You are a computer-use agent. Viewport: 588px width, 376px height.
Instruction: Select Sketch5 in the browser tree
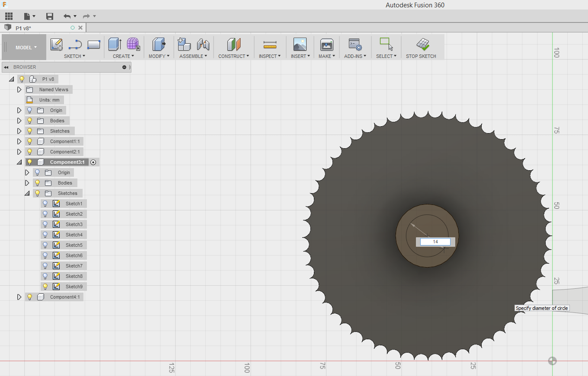click(x=74, y=245)
